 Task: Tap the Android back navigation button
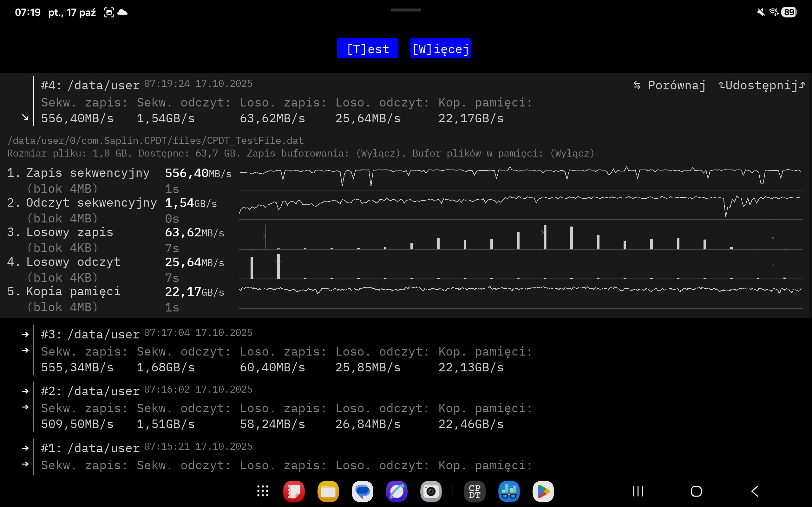click(754, 491)
